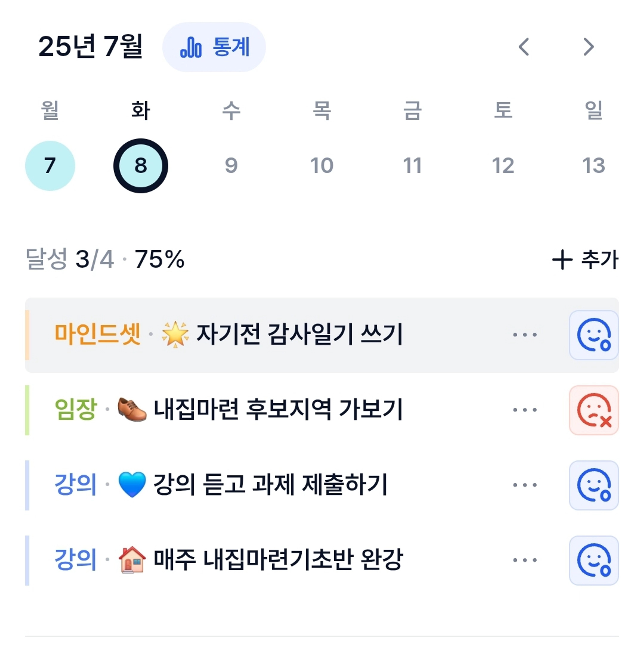Click the star emoji in 마인드셋 habit
Viewport: 644px width, 654px height.
(175, 334)
